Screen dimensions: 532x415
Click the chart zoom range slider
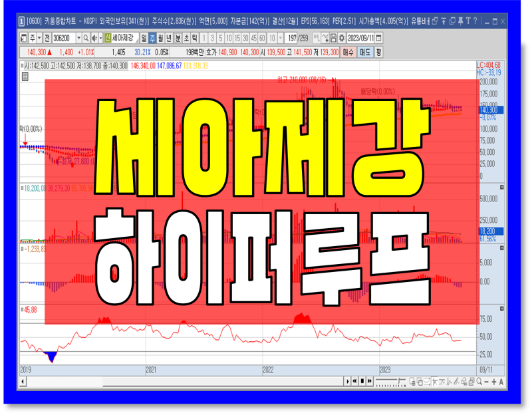point(390,382)
